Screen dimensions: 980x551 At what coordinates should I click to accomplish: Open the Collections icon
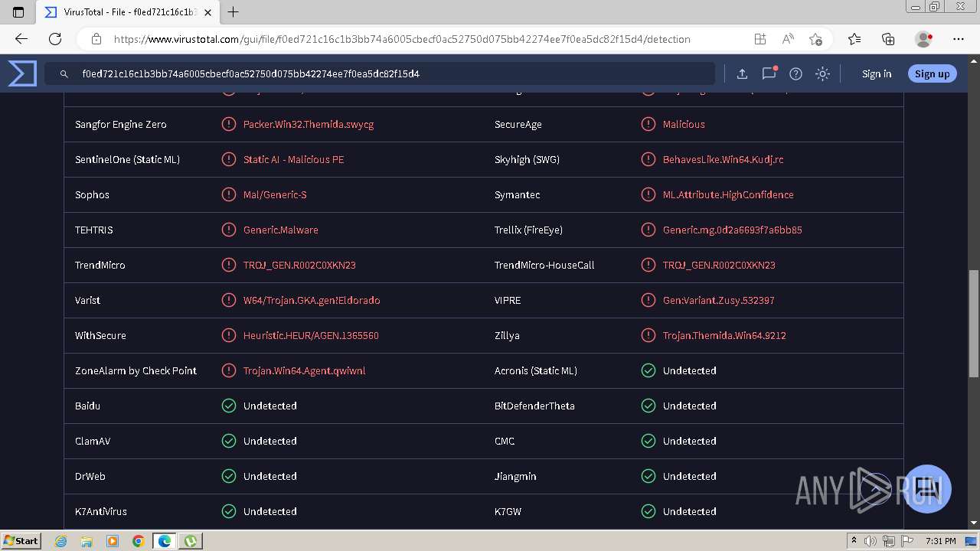click(888, 39)
